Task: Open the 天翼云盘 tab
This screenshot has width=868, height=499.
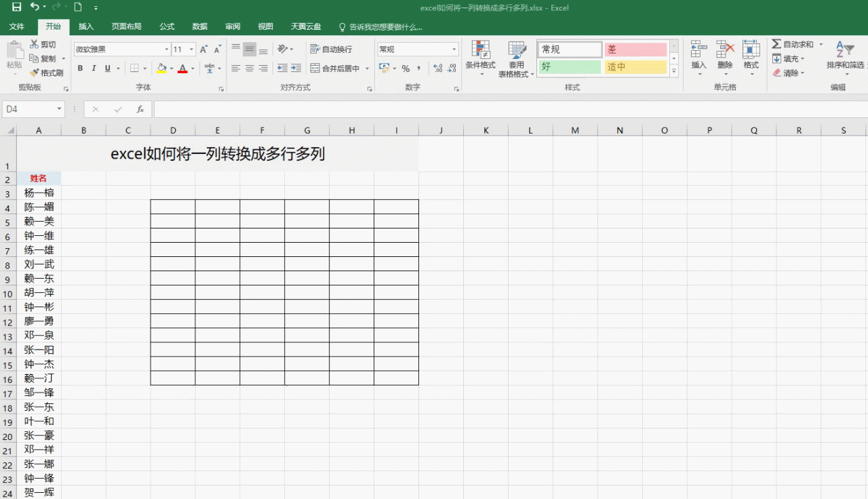Action: point(306,26)
